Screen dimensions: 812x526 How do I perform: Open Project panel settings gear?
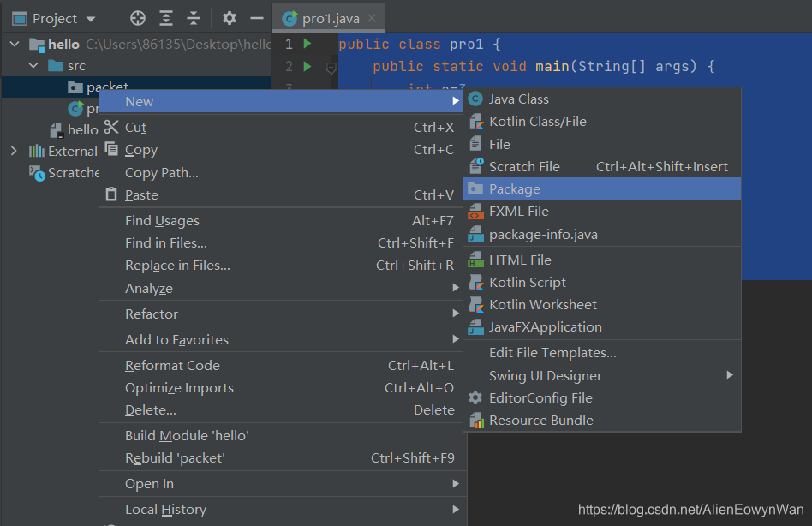point(230,19)
